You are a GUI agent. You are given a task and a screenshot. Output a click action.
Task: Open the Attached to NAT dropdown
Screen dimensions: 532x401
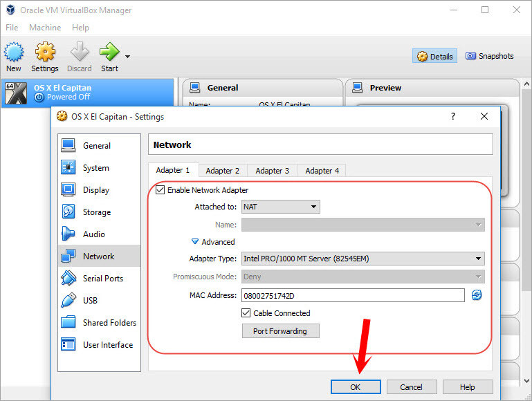(x=281, y=207)
